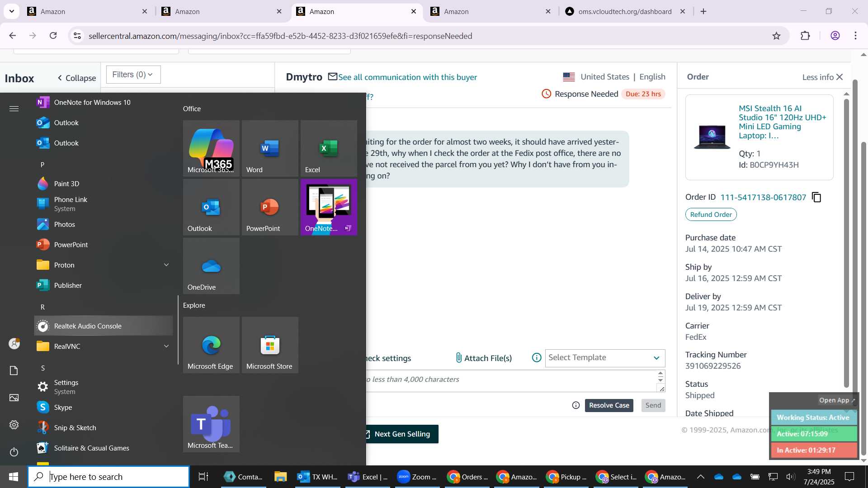This screenshot has width=868, height=488.
Task: Open a new Chrome tab
Action: 703,11
